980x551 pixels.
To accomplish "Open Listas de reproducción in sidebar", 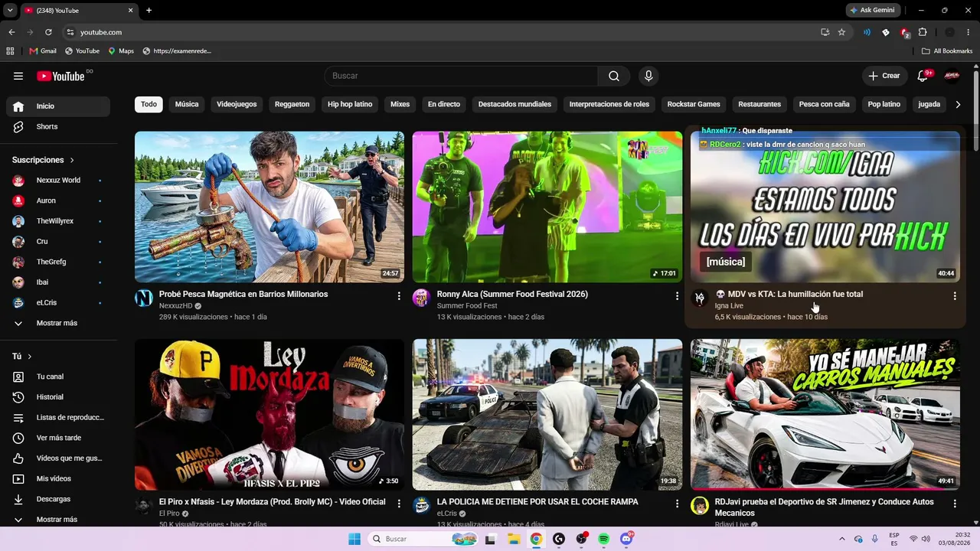I will click(x=58, y=418).
